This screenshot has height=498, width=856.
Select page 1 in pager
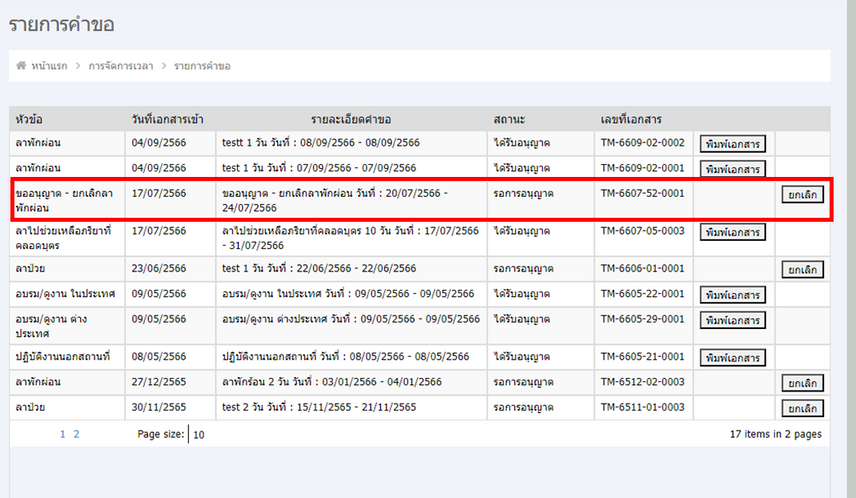tap(62, 435)
